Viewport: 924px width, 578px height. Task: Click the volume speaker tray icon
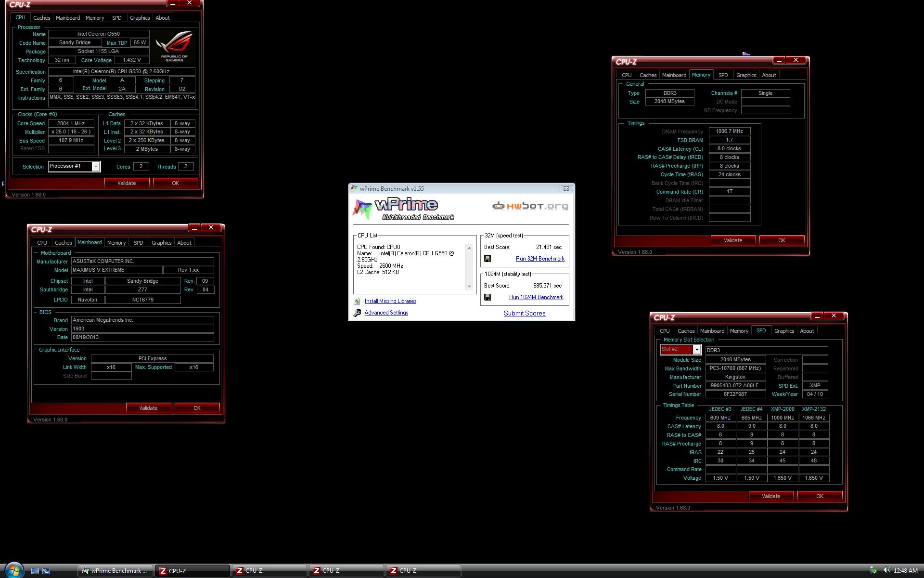(x=886, y=570)
